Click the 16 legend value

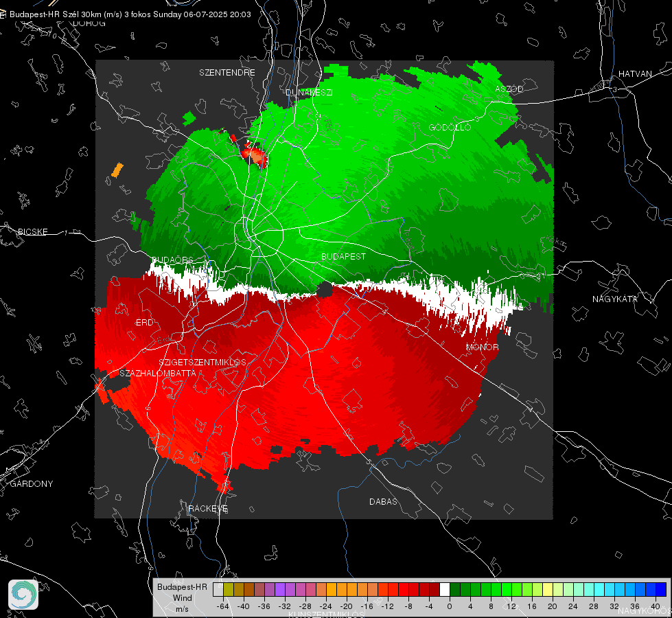point(532,606)
